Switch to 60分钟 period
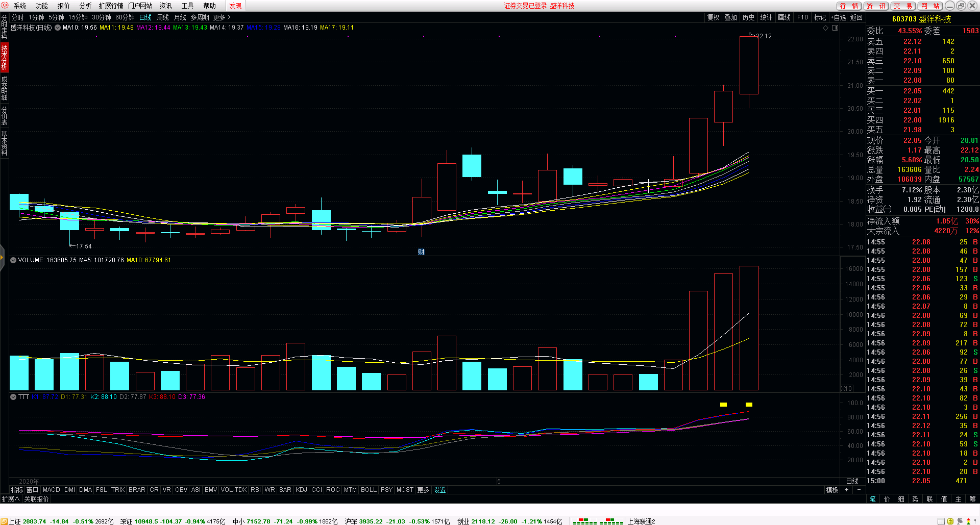Screen dimensions: 980x525 125,17
